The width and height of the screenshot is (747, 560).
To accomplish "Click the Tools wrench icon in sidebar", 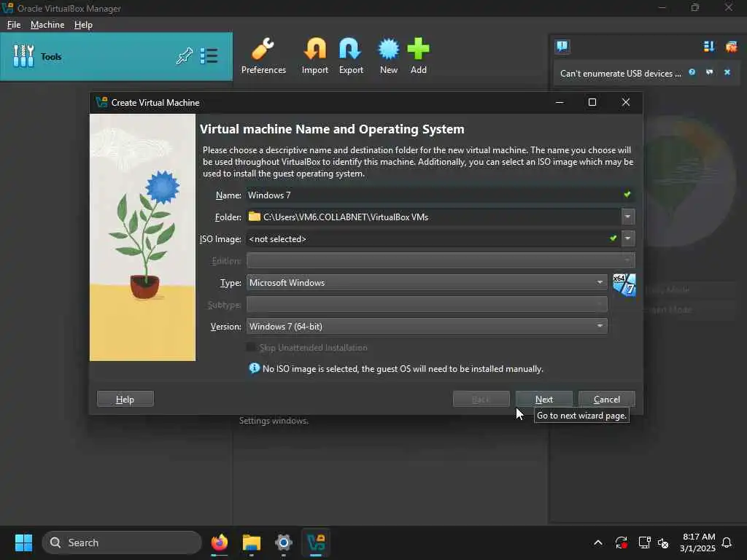I will click(23, 56).
